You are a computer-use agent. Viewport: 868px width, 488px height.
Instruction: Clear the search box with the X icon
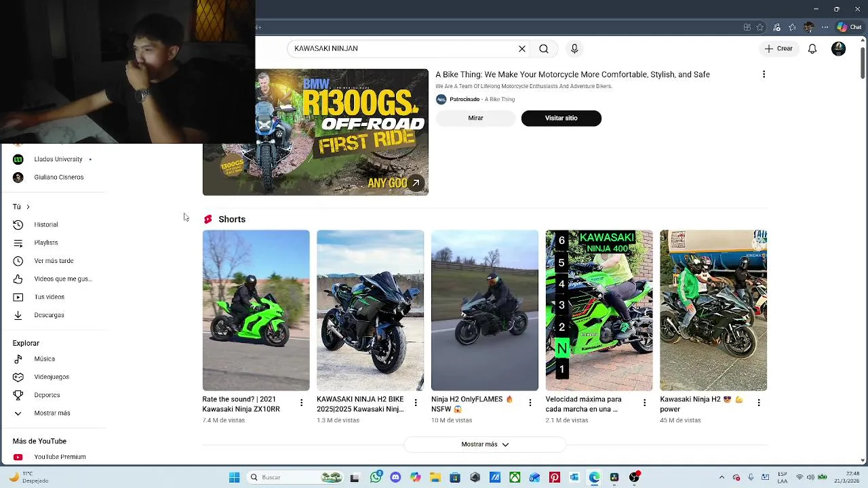pyautogui.click(x=522, y=49)
